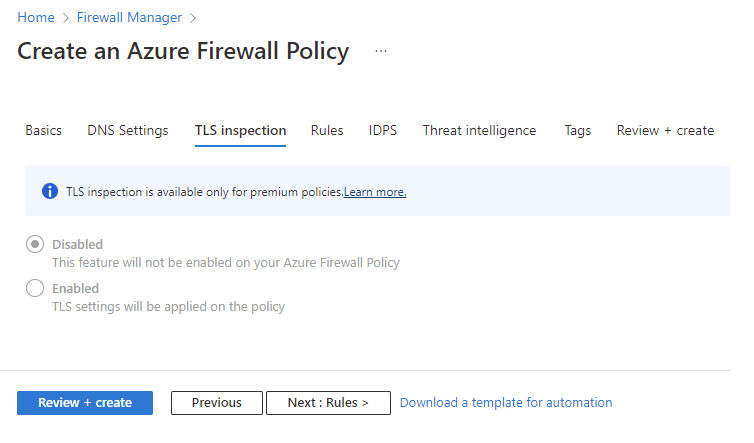Click the Enabled option label text
Viewport: 754px width, 443px height.
[75, 288]
